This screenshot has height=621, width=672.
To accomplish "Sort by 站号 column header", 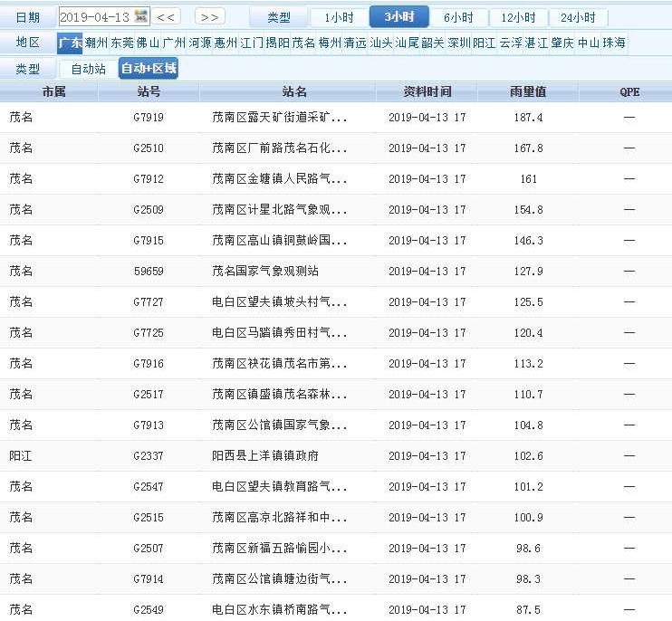I will click(x=149, y=92).
